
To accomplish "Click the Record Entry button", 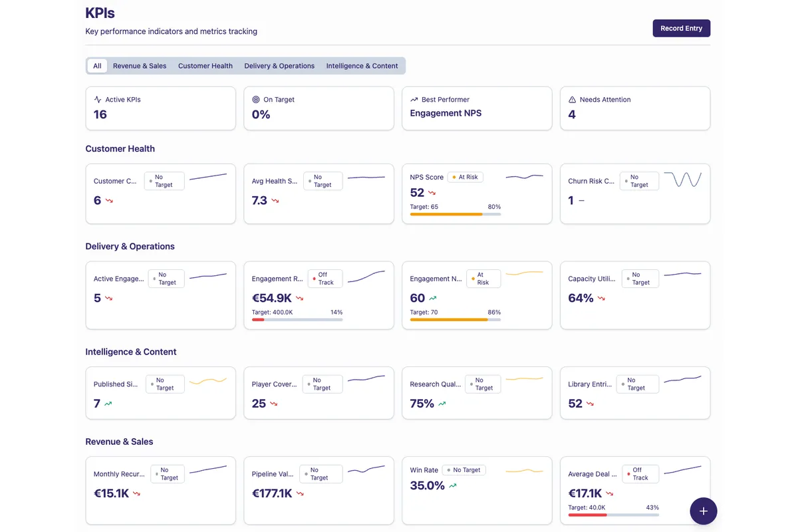I will (x=681, y=28).
